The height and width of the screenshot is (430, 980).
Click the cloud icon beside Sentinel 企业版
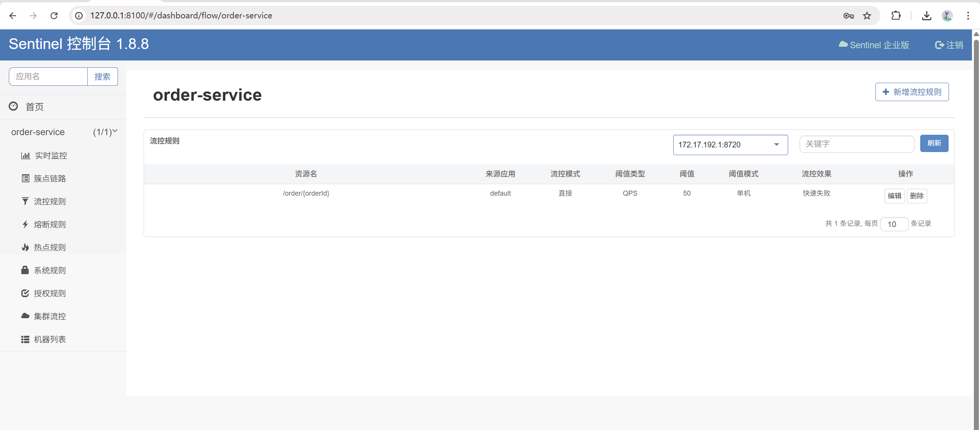tap(843, 44)
